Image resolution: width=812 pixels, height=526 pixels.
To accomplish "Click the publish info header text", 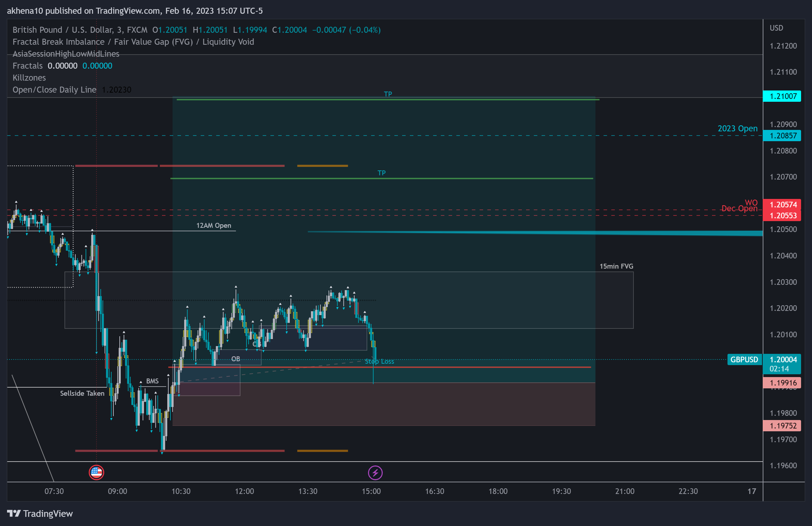I will click(135, 11).
